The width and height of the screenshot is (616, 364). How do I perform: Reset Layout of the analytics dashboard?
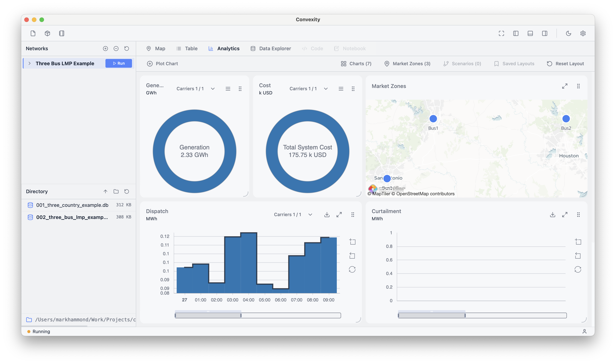pyautogui.click(x=565, y=64)
